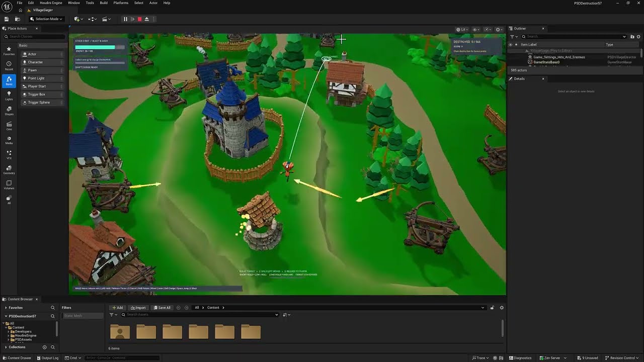Expand the Favorites section in Content Browser
The width and height of the screenshot is (644, 362).
(6, 308)
